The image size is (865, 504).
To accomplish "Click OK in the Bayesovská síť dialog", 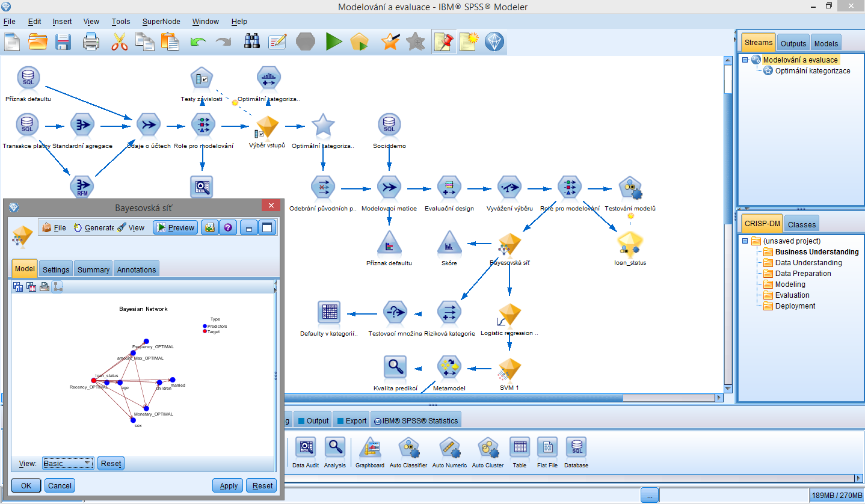I will coord(26,485).
